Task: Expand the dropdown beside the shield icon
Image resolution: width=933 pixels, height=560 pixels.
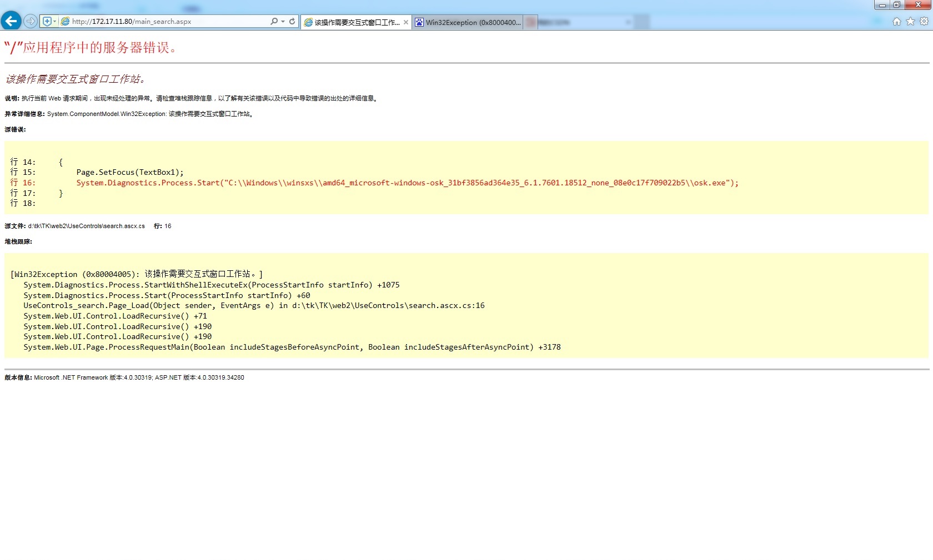Action: pos(54,21)
